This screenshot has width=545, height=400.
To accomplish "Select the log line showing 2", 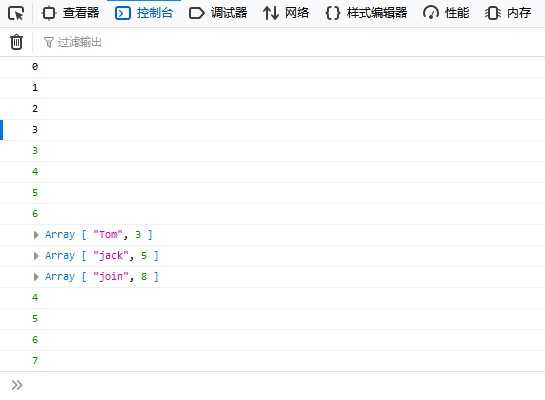I will click(x=272, y=109).
